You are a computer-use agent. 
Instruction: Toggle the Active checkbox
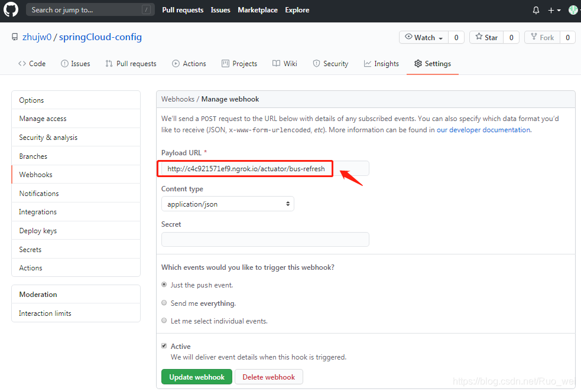point(164,346)
